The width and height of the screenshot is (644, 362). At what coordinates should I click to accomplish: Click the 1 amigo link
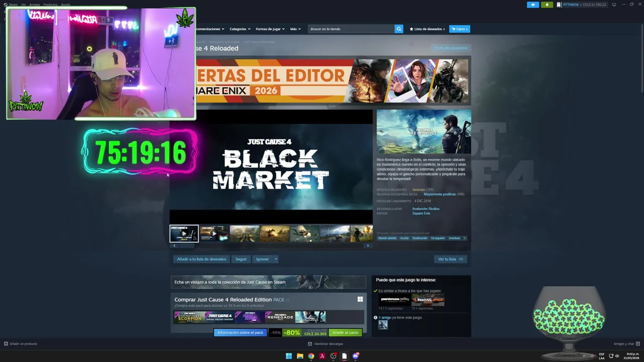tap(385, 318)
